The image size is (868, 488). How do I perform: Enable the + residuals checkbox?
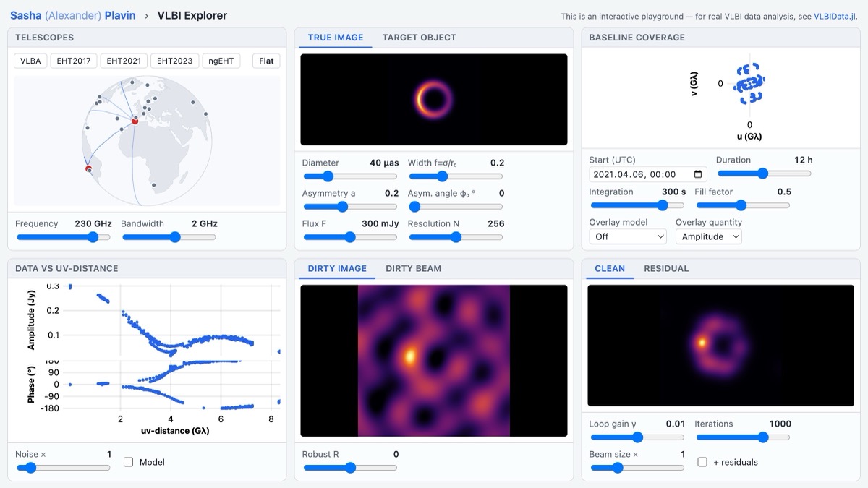(x=702, y=462)
